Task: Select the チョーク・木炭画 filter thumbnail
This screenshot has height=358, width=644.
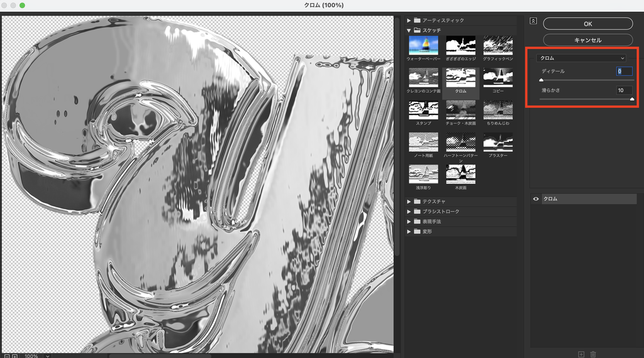Action: tap(461, 110)
